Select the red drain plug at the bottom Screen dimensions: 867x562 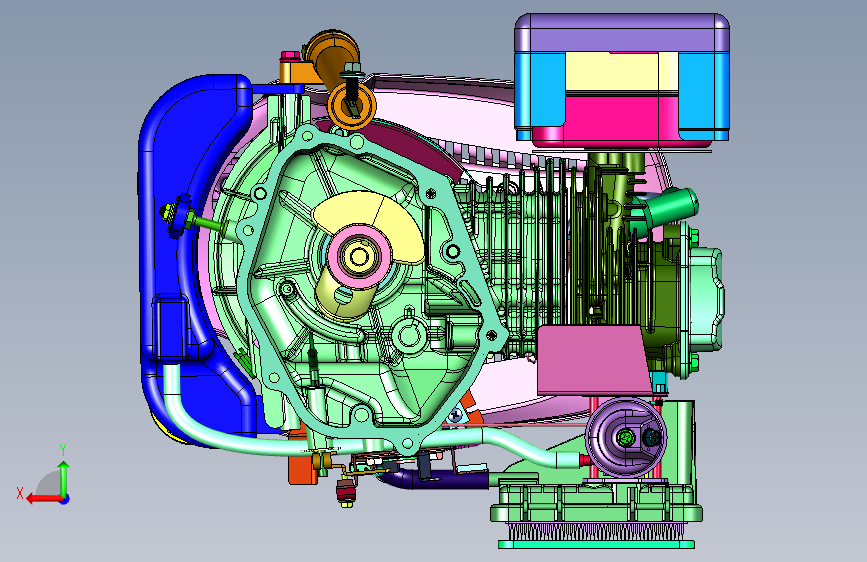pos(346,492)
